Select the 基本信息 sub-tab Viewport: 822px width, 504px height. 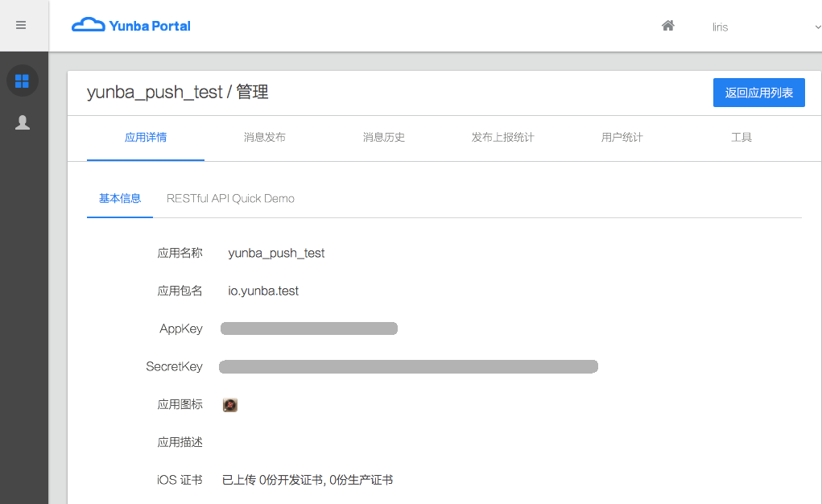click(120, 198)
